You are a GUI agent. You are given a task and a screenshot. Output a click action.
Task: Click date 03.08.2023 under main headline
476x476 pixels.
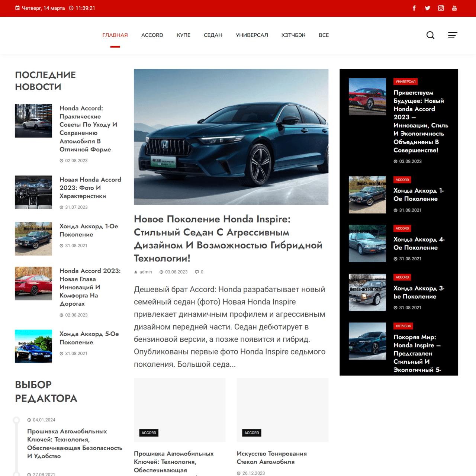coord(176,272)
